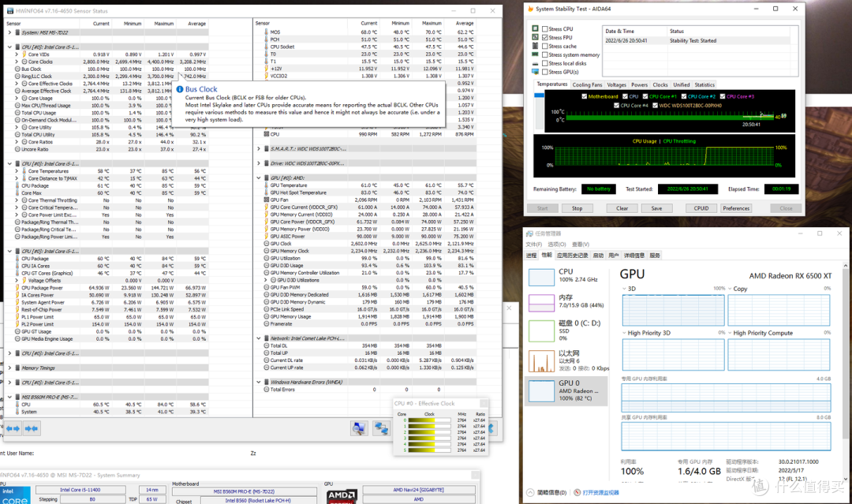Click the collapse-columns arrows icon in HWiNFO toolbar
The image size is (852, 504).
32,428
